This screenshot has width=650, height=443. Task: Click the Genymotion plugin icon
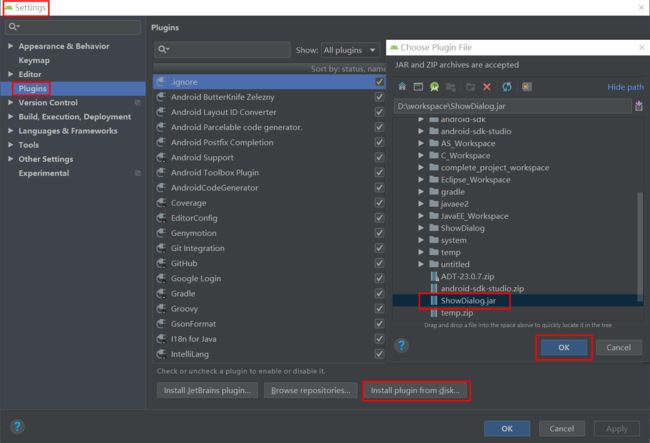(x=161, y=233)
